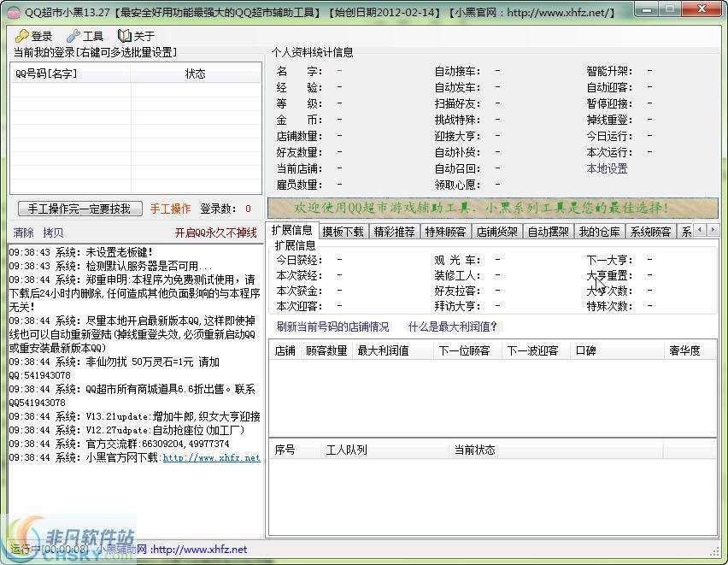Open the 本地设置 link

[x=607, y=168]
